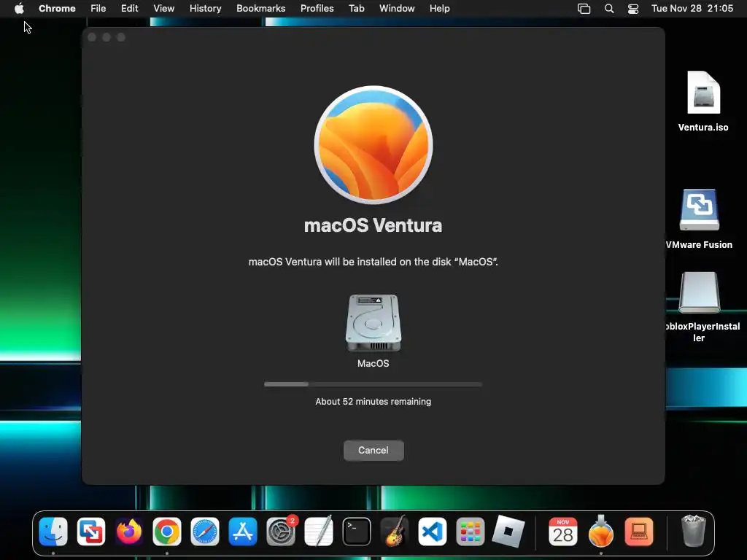The width and height of the screenshot is (747, 560).
Task: Click the Cancel button in installer
Action: click(373, 450)
